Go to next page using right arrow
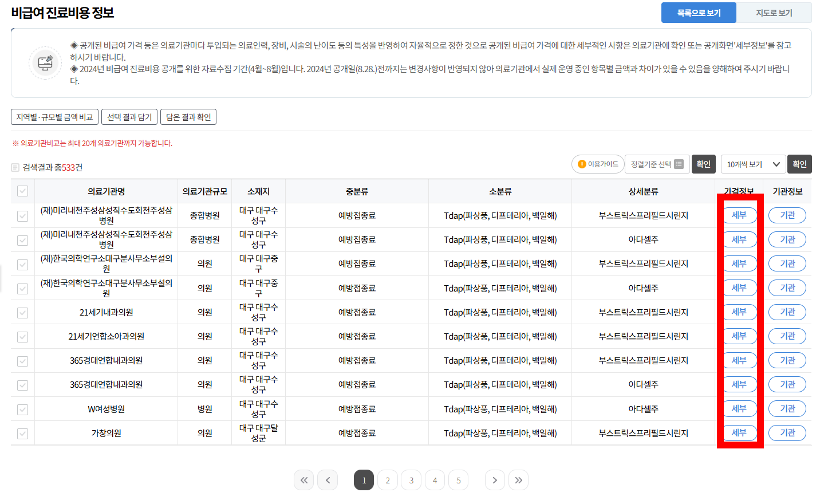The image size is (828, 504). tap(494, 480)
